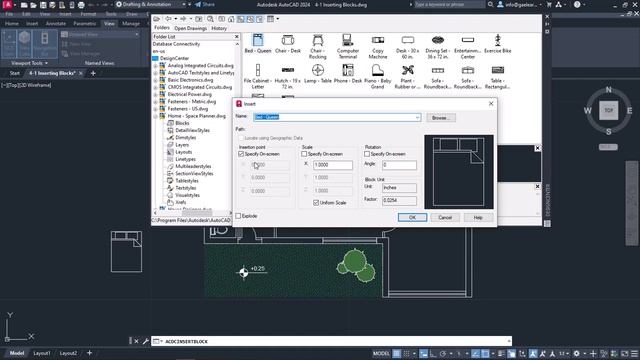Toggle the grid display in status bar

397,353
